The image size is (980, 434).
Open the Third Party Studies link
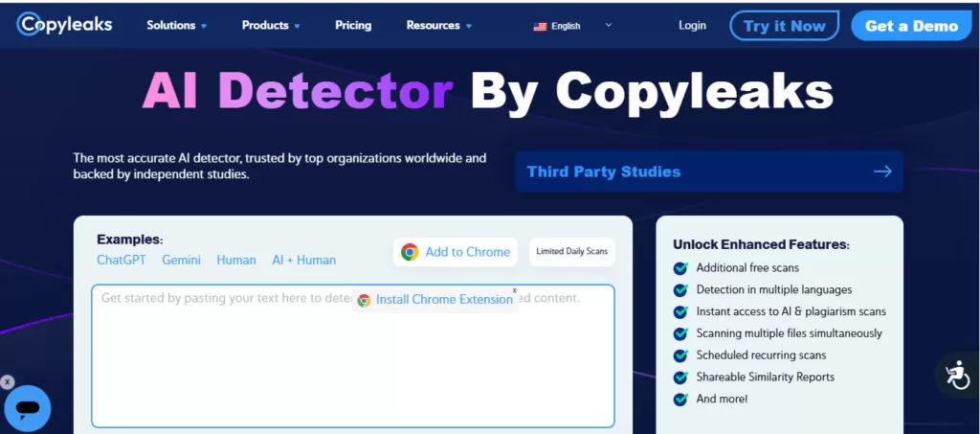tap(709, 171)
